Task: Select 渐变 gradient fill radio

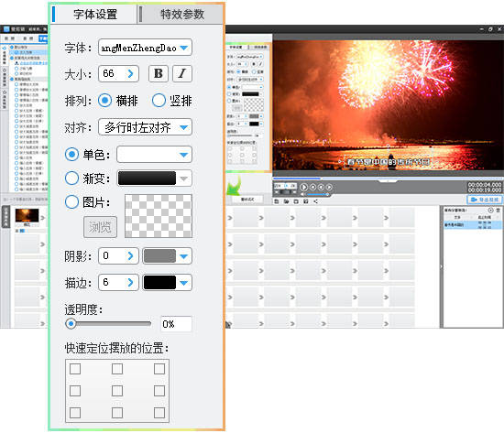Action: 71,179
